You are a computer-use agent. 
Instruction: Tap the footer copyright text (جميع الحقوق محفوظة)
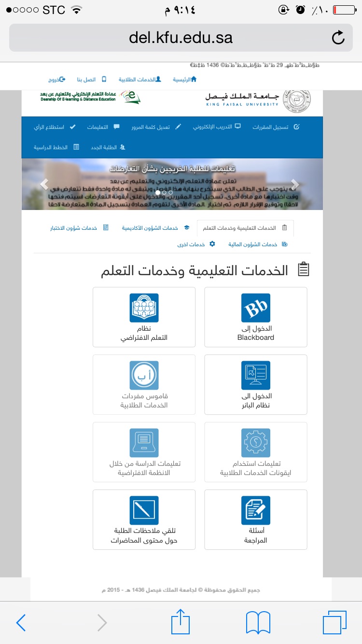(181, 589)
